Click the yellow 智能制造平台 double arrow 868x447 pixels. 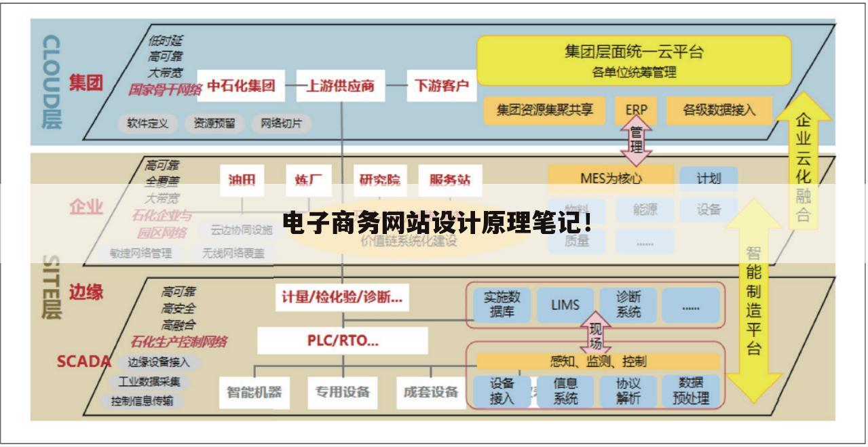tap(753, 302)
